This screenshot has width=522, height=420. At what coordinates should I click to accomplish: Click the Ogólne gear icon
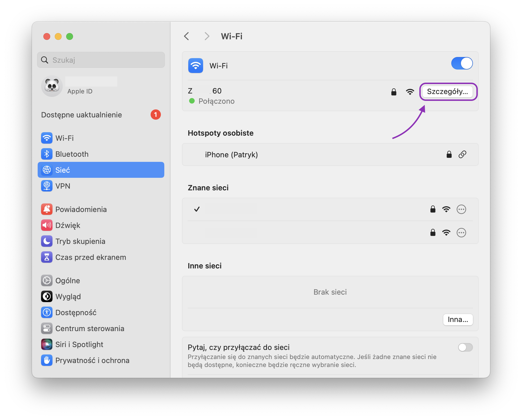[x=47, y=280]
